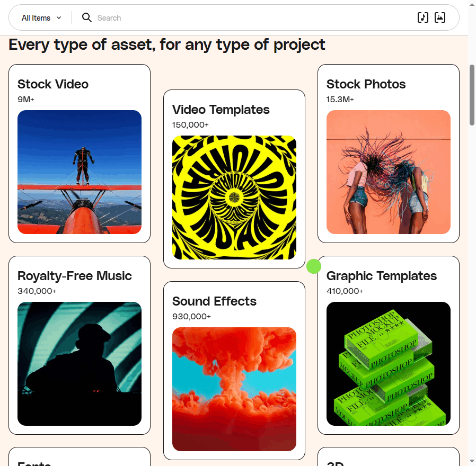
Task: Open the Stock Video category heading
Action: 53,84
